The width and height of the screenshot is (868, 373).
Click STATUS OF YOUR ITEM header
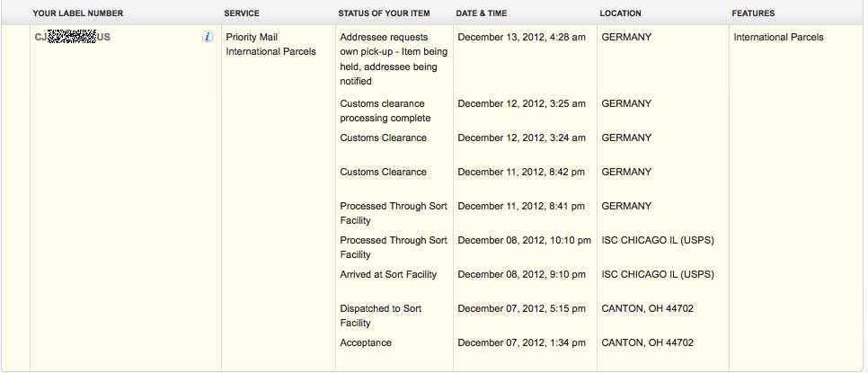384,13
